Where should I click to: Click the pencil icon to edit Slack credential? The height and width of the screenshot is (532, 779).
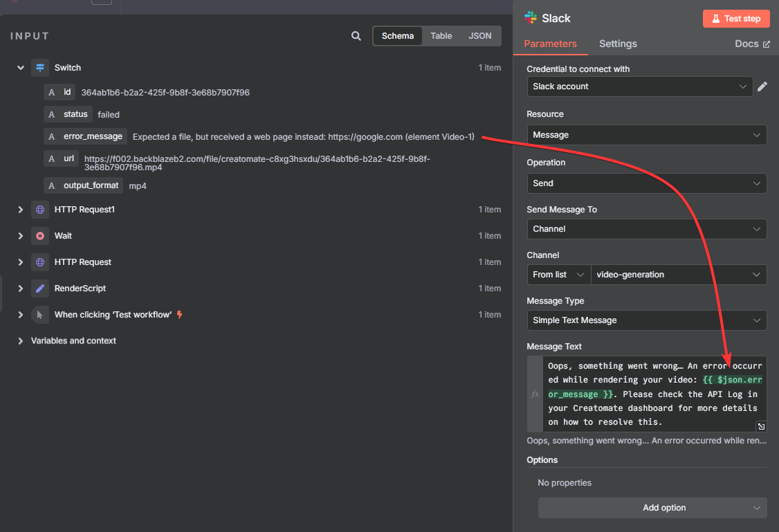coord(762,86)
